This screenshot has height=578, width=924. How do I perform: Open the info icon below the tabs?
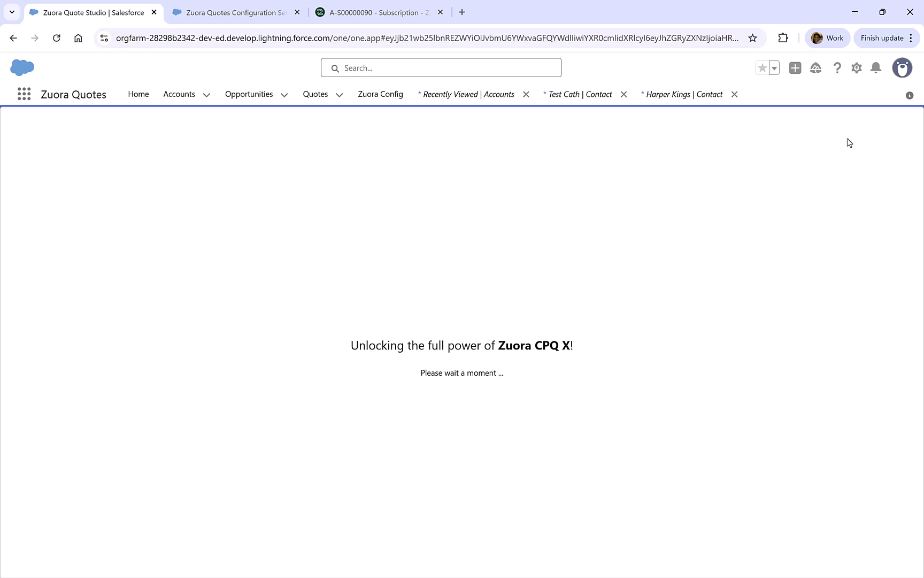[910, 95]
